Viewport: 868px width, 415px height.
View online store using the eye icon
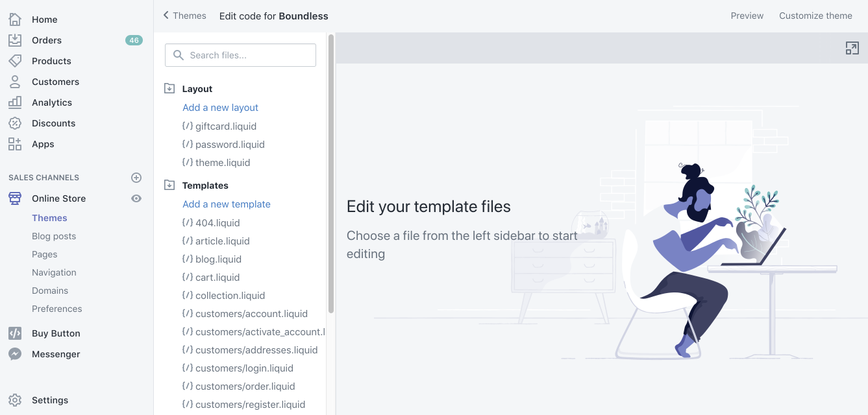[136, 198]
